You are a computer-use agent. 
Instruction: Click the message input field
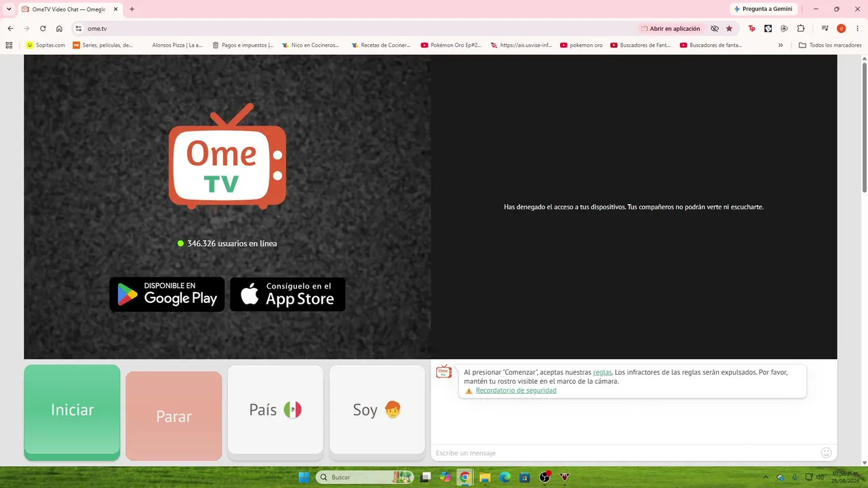click(624, 453)
